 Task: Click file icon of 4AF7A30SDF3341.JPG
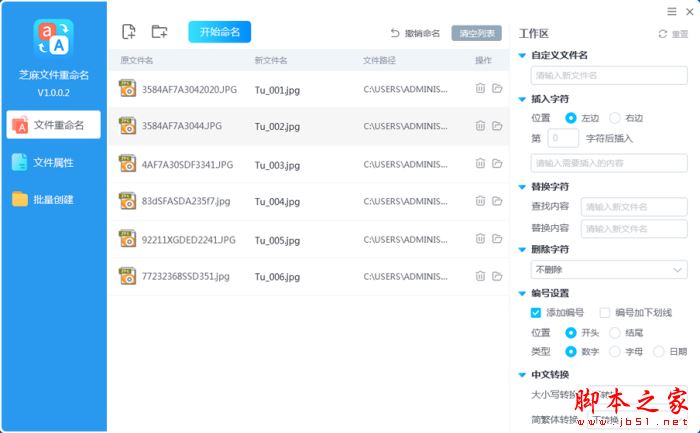(x=128, y=163)
